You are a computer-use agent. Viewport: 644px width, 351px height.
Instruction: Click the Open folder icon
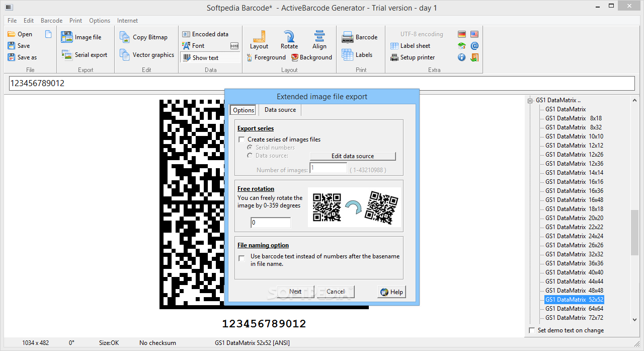click(x=11, y=34)
